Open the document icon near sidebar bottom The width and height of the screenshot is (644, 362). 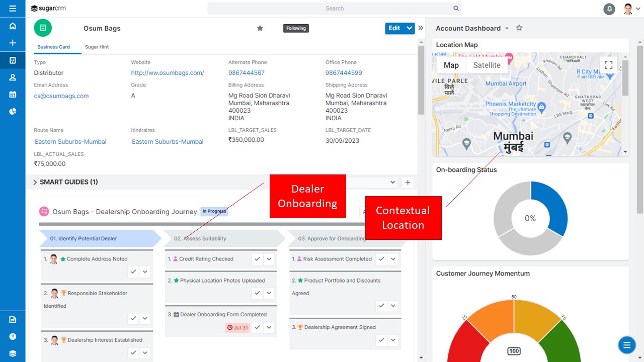[x=13, y=320]
